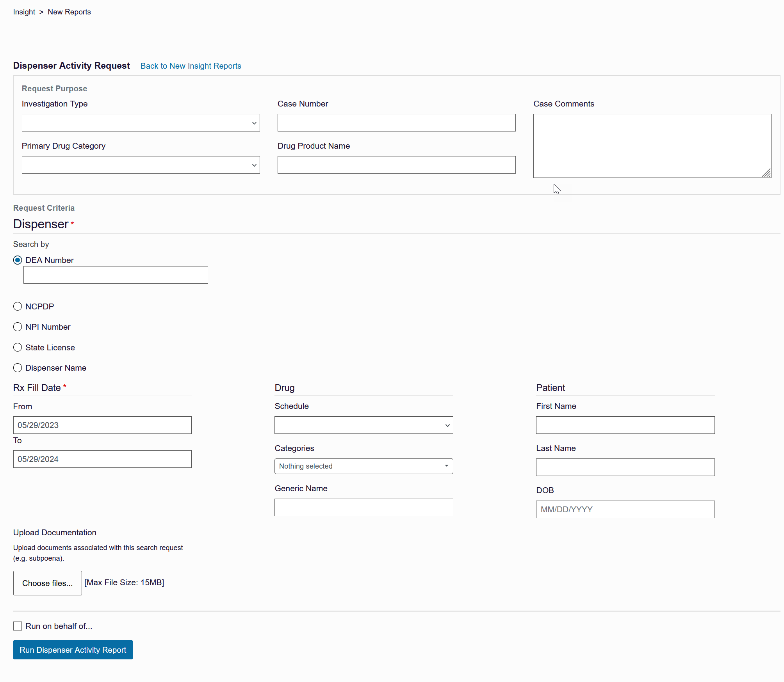This screenshot has width=784, height=682.
Task: Open Back to New Insight Reports link
Action: click(x=191, y=66)
